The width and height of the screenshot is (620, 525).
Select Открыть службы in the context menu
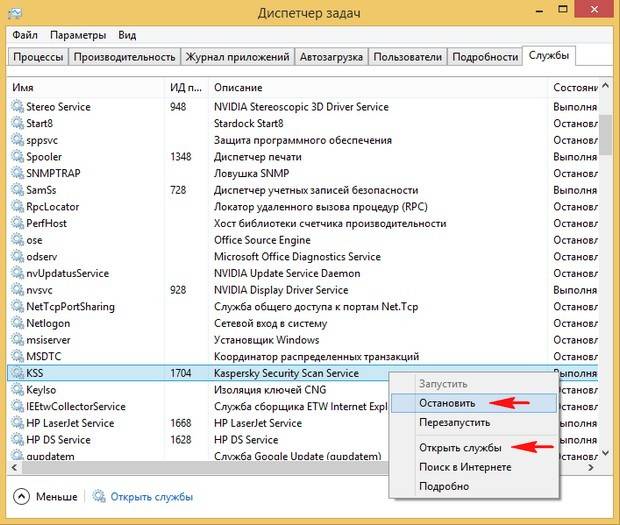pos(474,448)
